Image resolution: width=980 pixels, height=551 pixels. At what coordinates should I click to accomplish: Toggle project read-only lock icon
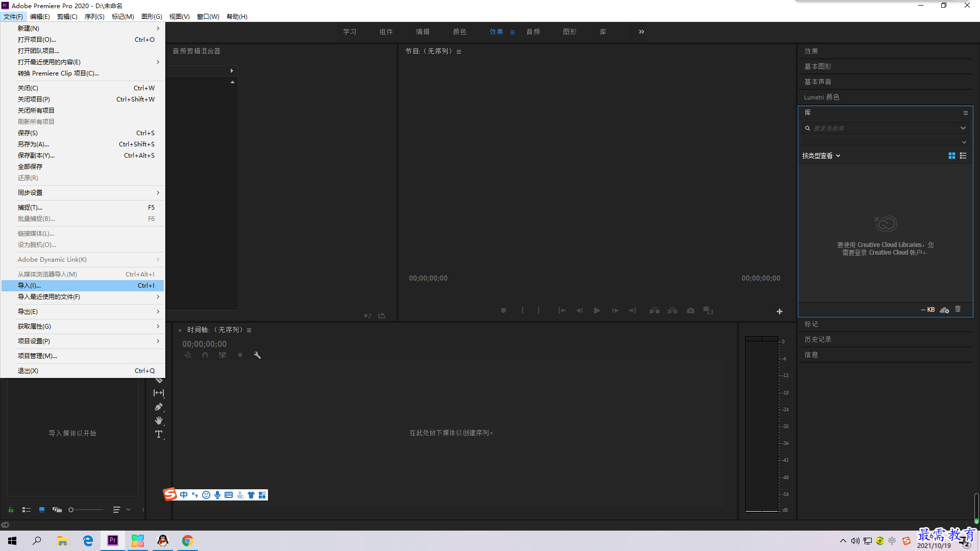click(x=11, y=510)
